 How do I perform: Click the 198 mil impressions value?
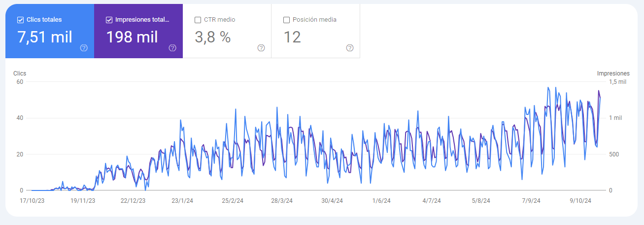click(x=132, y=37)
